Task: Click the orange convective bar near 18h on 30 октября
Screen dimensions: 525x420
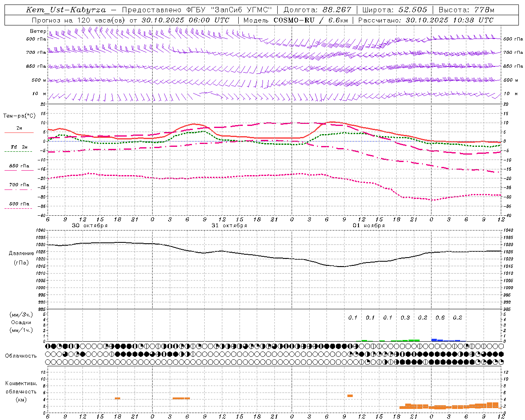Action: 117,398
